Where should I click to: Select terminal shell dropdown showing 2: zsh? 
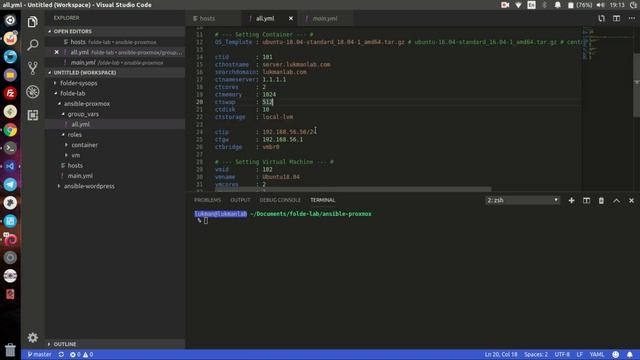coord(522,200)
